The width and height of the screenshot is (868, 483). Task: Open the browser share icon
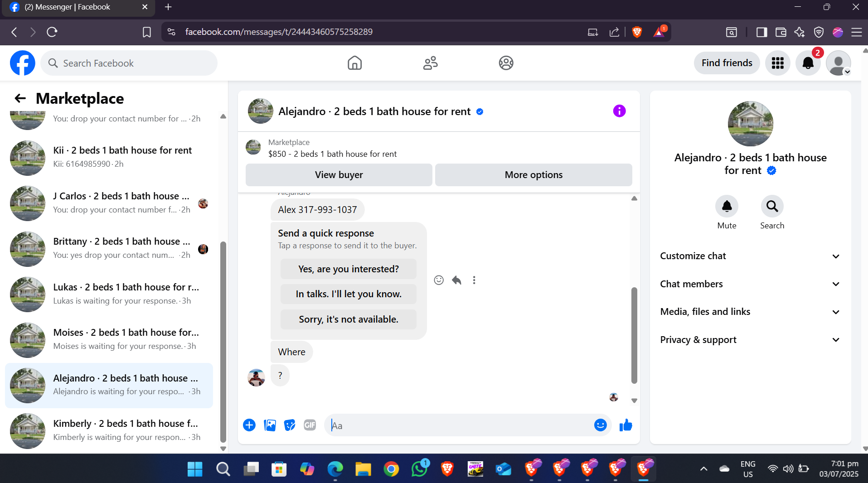(614, 32)
